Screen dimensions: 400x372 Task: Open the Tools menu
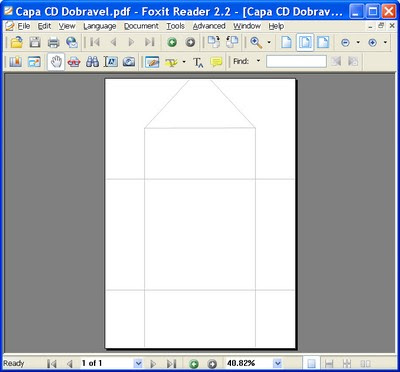tap(175, 26)
